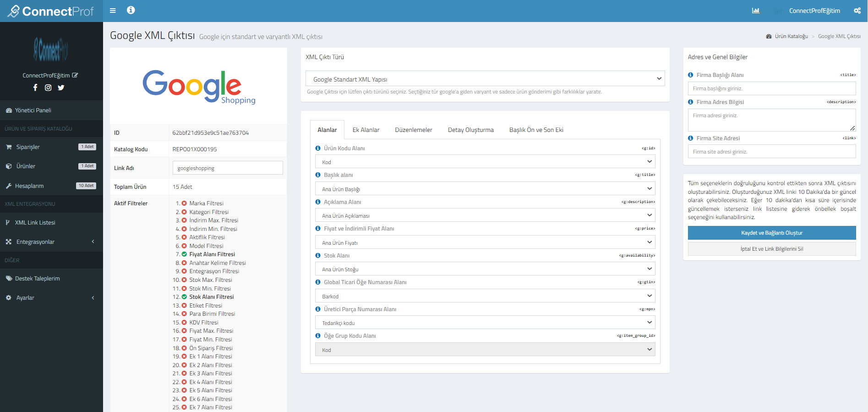Screen dimensions: 868x412
Task: Toggle Marka Filtresi status icon
Action: [184, 203]
